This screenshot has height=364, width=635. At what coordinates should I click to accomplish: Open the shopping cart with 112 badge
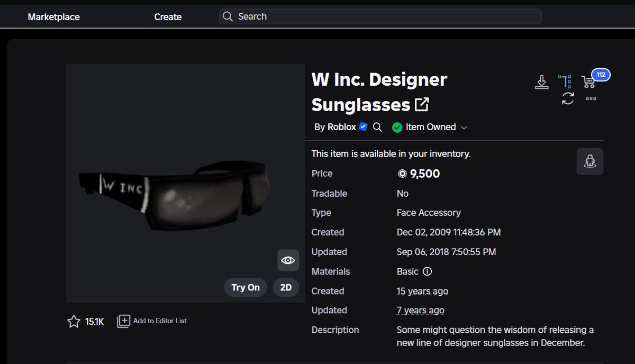[588, 81]
